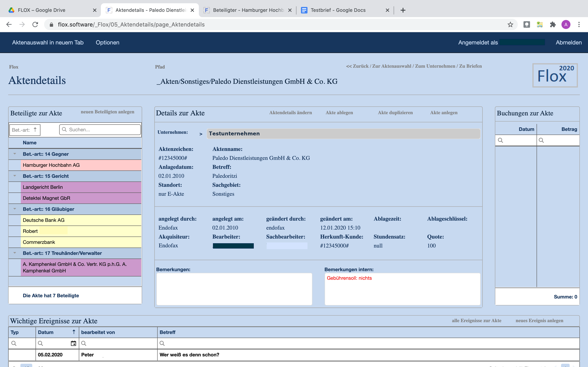Click the Flox 2020 logo

(555, 75)
